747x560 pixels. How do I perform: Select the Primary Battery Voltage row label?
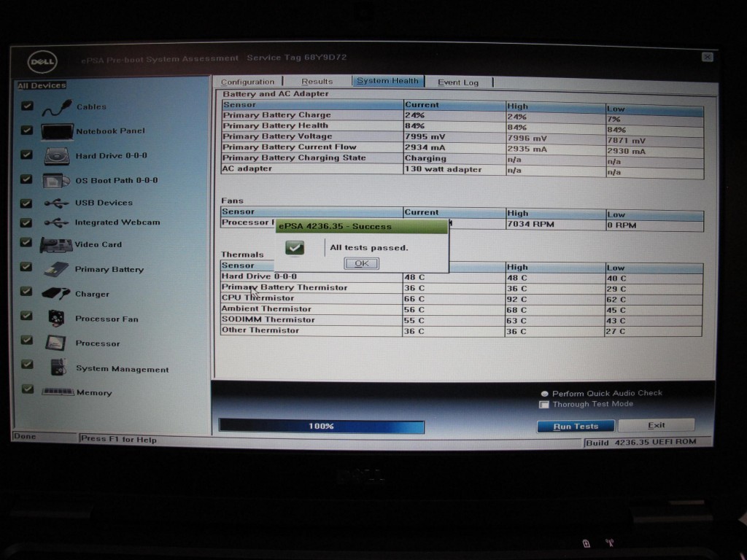pos(277,136)
